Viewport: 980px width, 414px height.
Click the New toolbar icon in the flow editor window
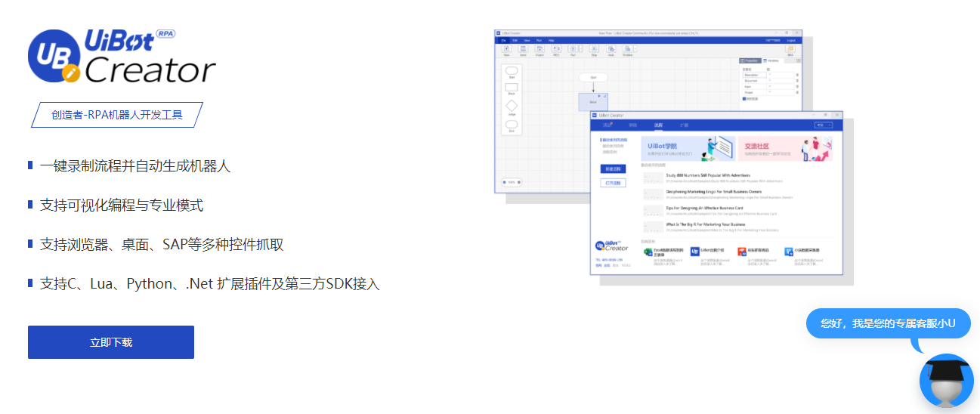[x=506, y=49]
